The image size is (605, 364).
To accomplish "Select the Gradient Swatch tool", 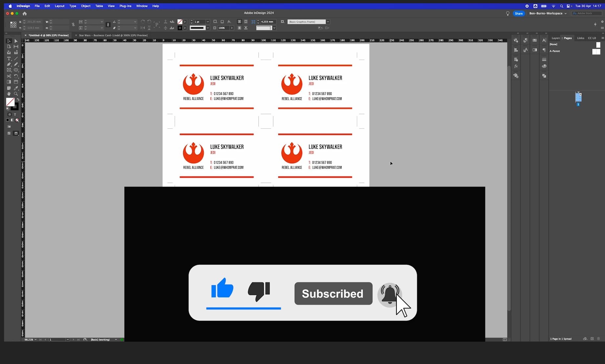I will tap(9, 82).
